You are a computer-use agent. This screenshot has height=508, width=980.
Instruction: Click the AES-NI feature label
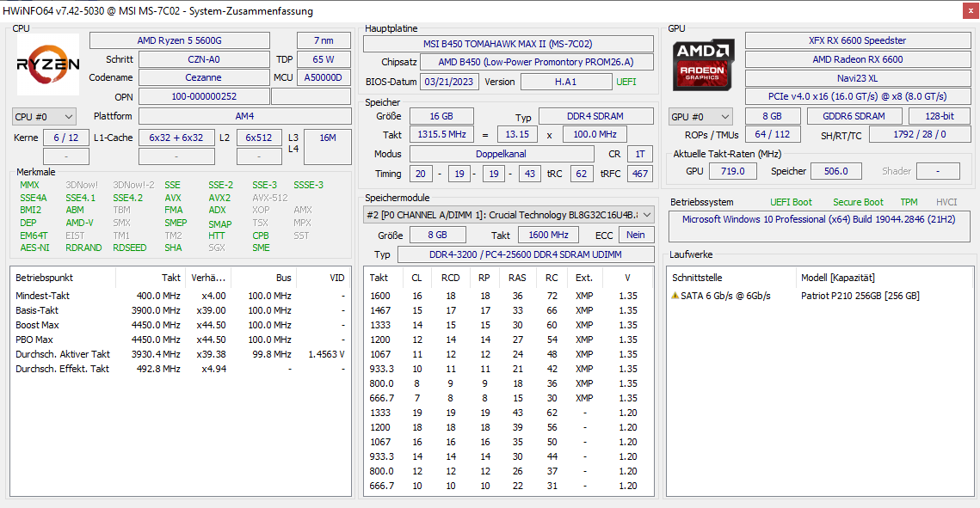tap(35, 248)
